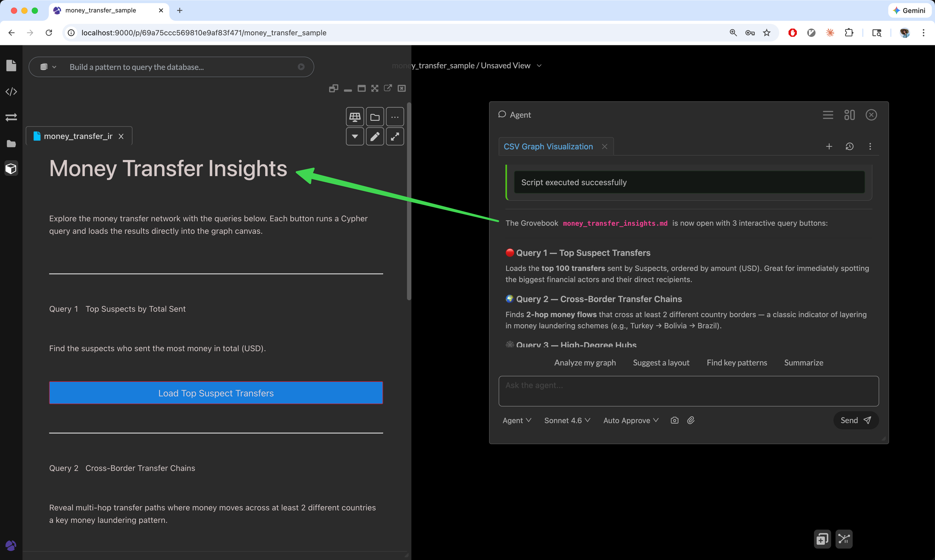Viewport: 935px width, 560px height.
Task: Click the browser address bar URL
Action: (x=204, y=33)
